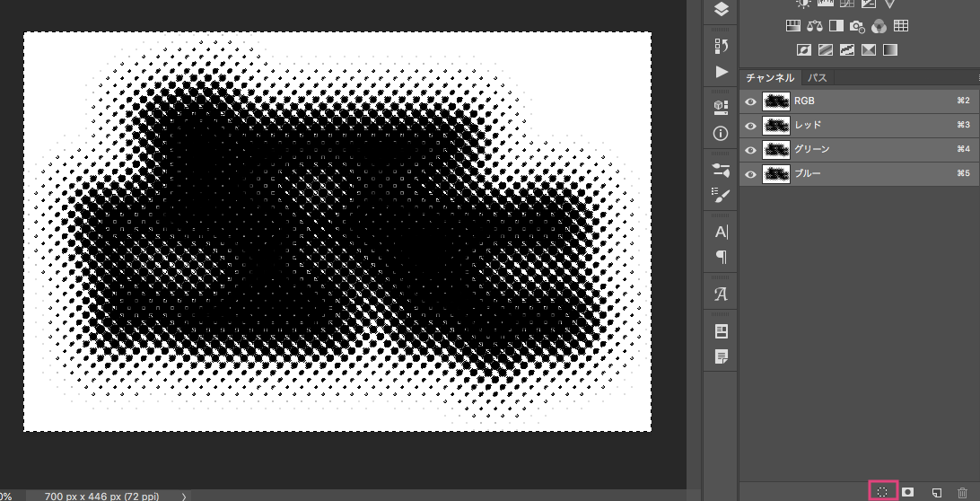Image resolution: width=980 pixels, height=501 pixels.
Task: Click the グリーン channel name
Action: click(812, 149)
